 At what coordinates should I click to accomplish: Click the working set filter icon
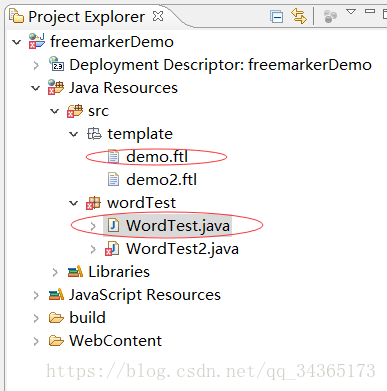click(330, 16)
